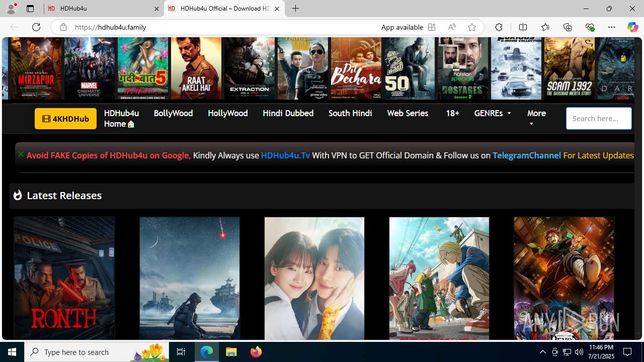Open the profile avatar icon

pos(11,9)
